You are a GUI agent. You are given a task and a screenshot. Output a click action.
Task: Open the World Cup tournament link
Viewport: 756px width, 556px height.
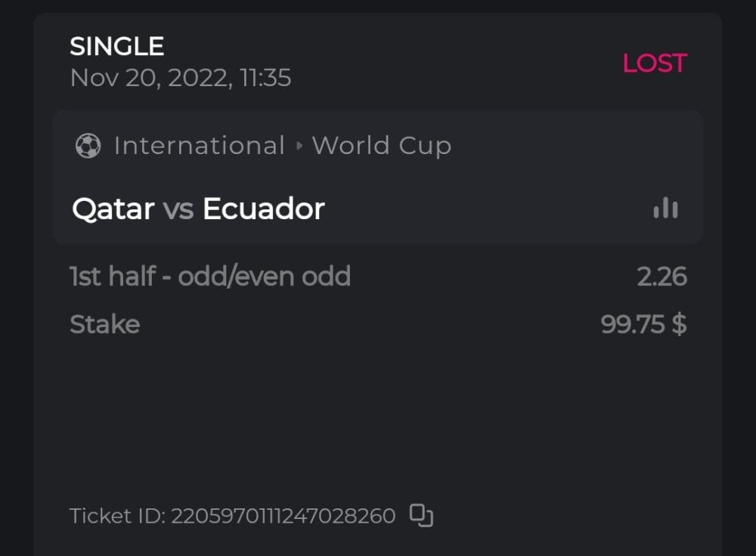pyautogui.click(x=382, y=146)
